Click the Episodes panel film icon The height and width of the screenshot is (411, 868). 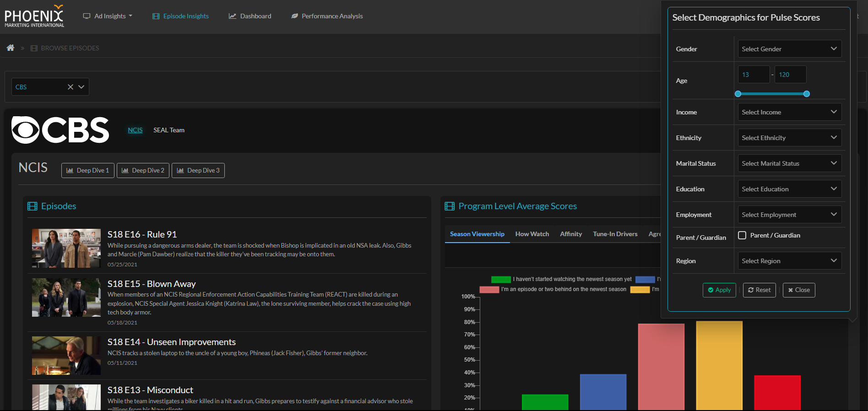point(33,206)
